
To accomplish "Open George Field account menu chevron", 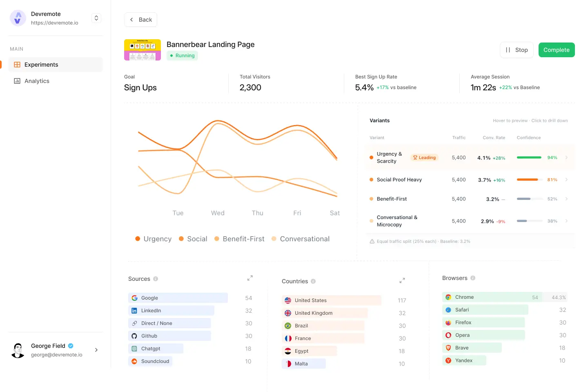I will pos(96,350).
